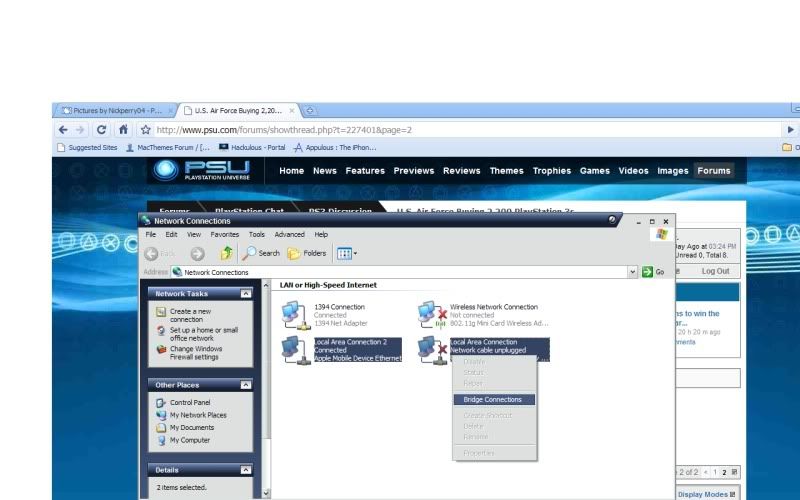Viewport: 800px width, 500px height.
Task: Expand the Address bar dropdown arrow
Action: [x=632, y=272]
